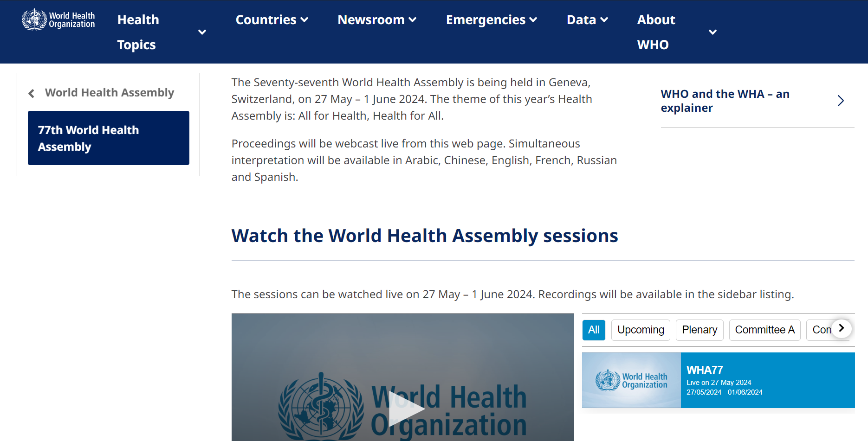Open the About WHO menu
This screenshot has width=868, height=441.
(656, 32)
